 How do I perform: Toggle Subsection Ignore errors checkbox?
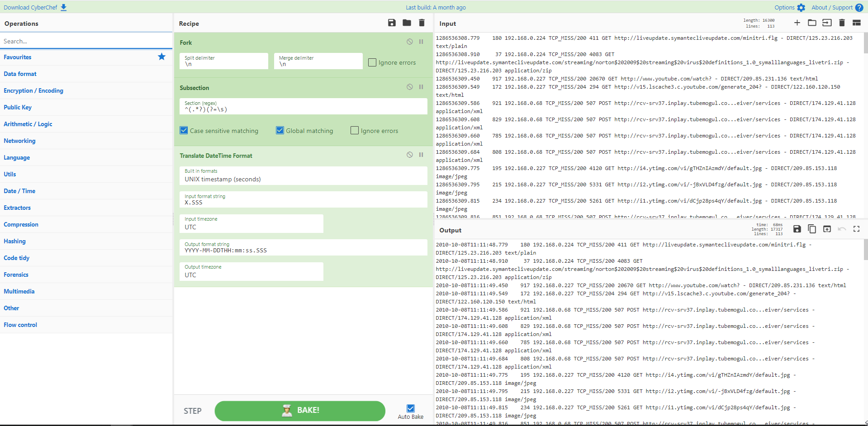tap(355, 130)
